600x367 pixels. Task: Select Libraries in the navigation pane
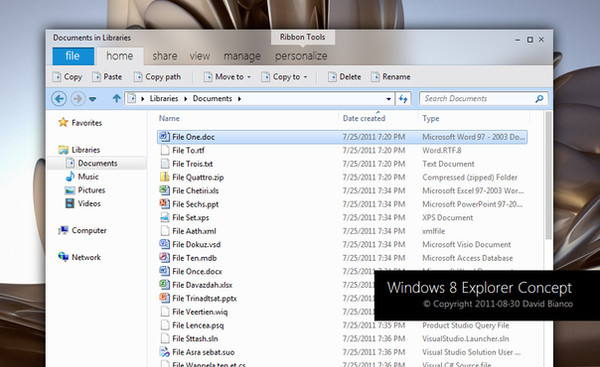click(x=79, y=150)
